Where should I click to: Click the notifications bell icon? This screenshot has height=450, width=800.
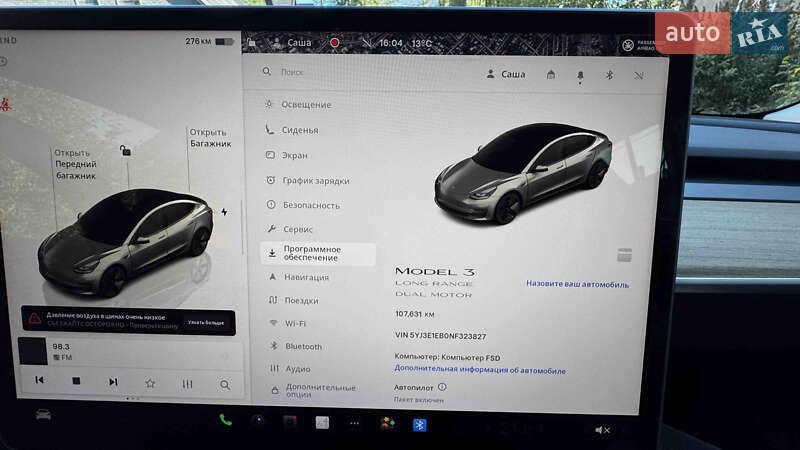point(580,75)
